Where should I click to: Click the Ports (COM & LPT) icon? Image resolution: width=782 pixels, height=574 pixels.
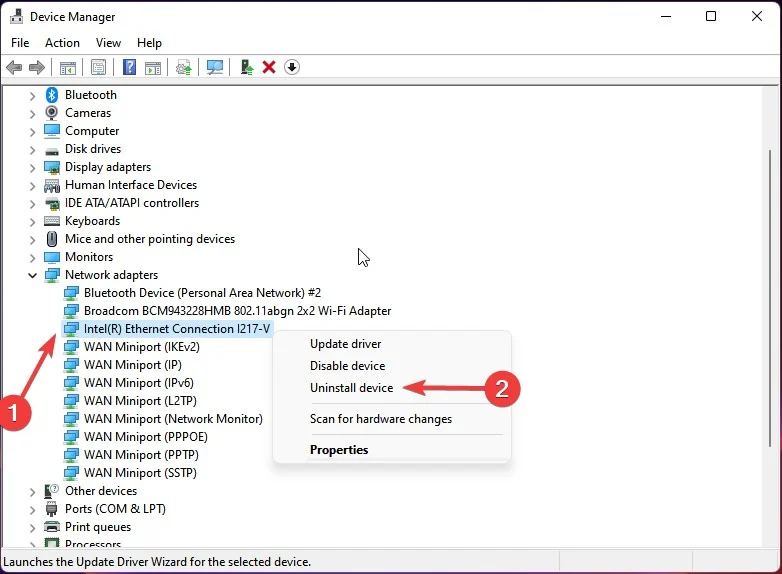click(x=51, y=509)
